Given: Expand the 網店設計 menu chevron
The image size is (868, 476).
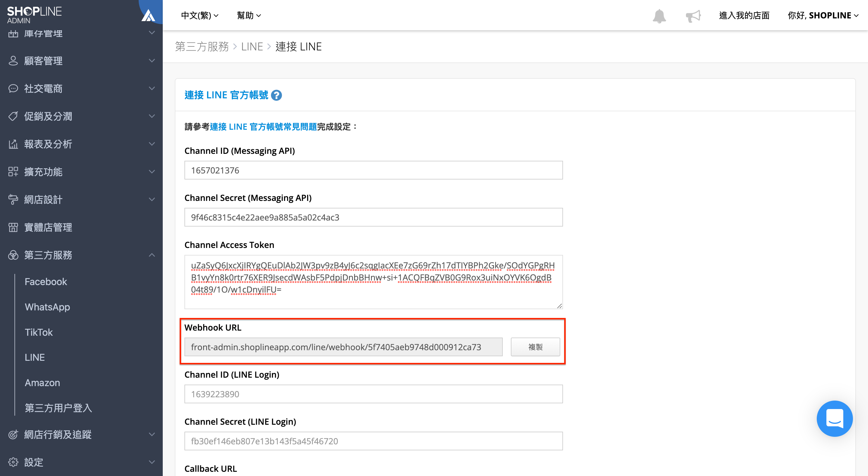Looking at the screenshot, I should pyautogui.click(x=152, y=199).
